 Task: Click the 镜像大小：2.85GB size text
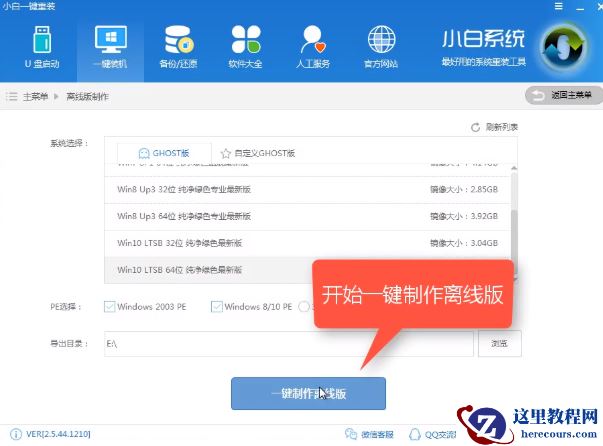click(x=464, y=190)
